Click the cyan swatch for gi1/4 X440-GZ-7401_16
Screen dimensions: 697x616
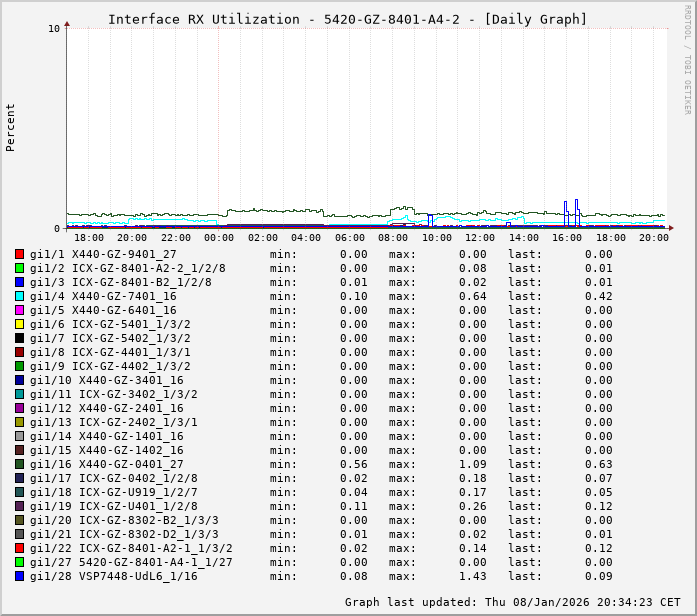point(19,296)
